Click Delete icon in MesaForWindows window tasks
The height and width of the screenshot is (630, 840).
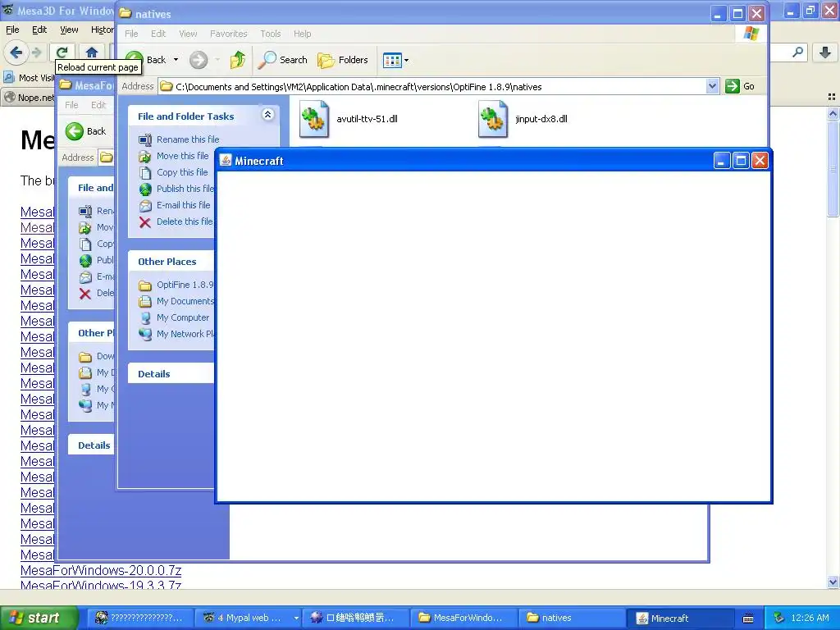(85, 294)
